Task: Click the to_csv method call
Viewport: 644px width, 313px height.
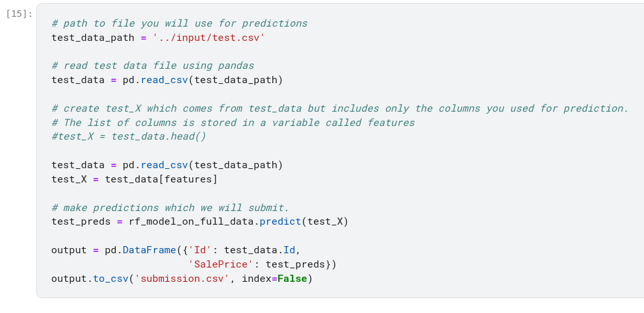Action: [110, 279]
